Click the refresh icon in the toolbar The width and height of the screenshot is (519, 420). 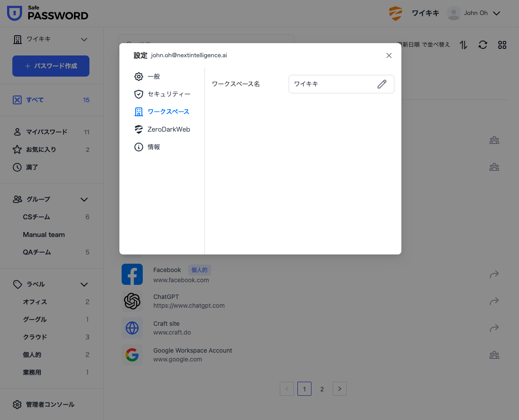pyautogui.click(x=483, y=44)
